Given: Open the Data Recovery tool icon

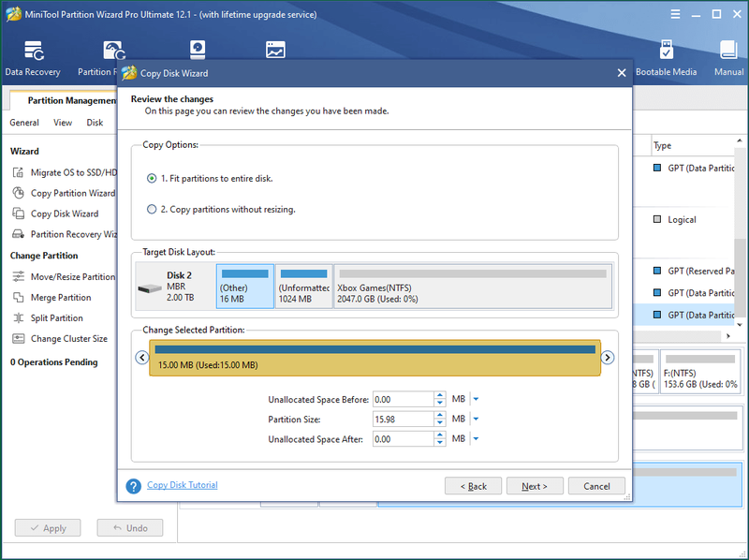Looking at the screenshot, I should [x=34, y=51].
